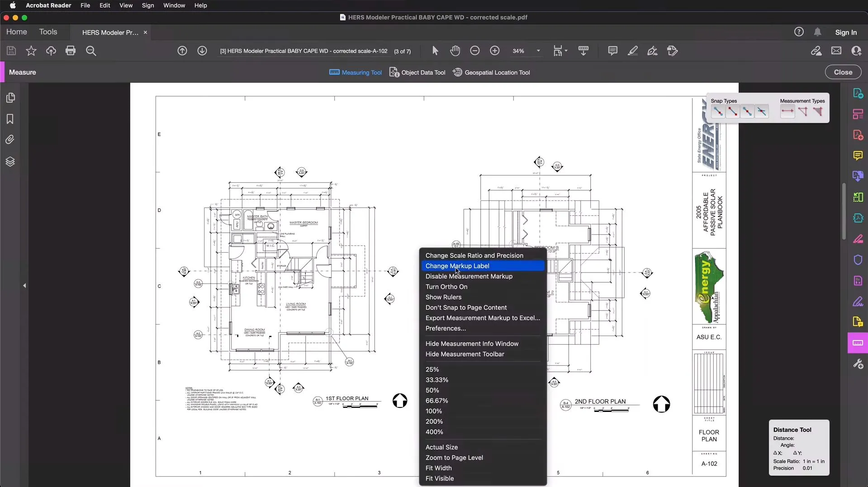Open the Bookmarks panel on the left
This screenshot has height=487, width=868.
point(9,119)
